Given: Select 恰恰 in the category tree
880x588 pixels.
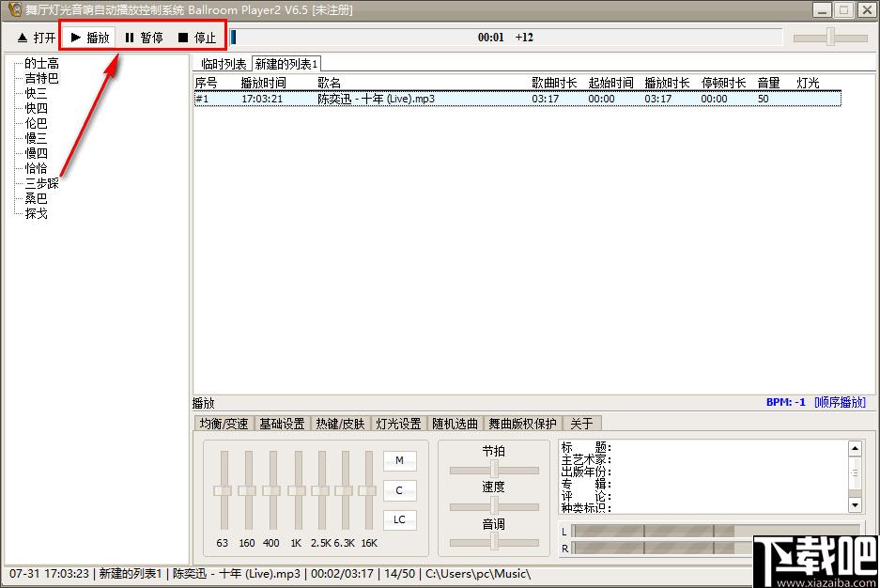Looking at the screenshot, I should tap(36, 168).
